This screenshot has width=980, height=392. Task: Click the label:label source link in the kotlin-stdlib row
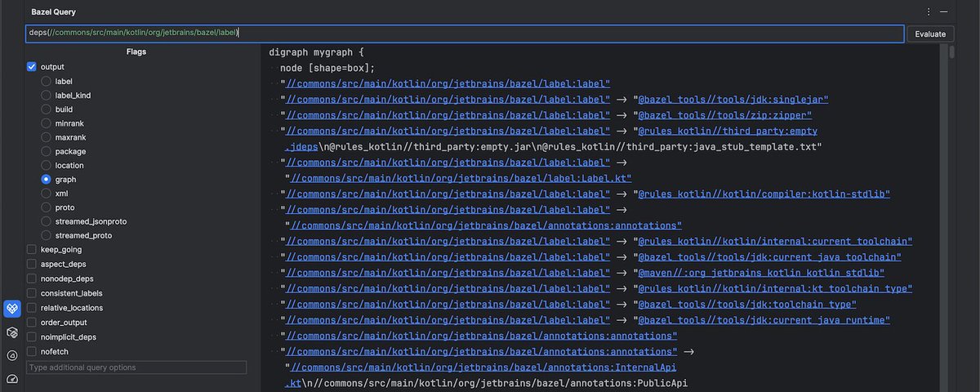(x=448, y=194)
